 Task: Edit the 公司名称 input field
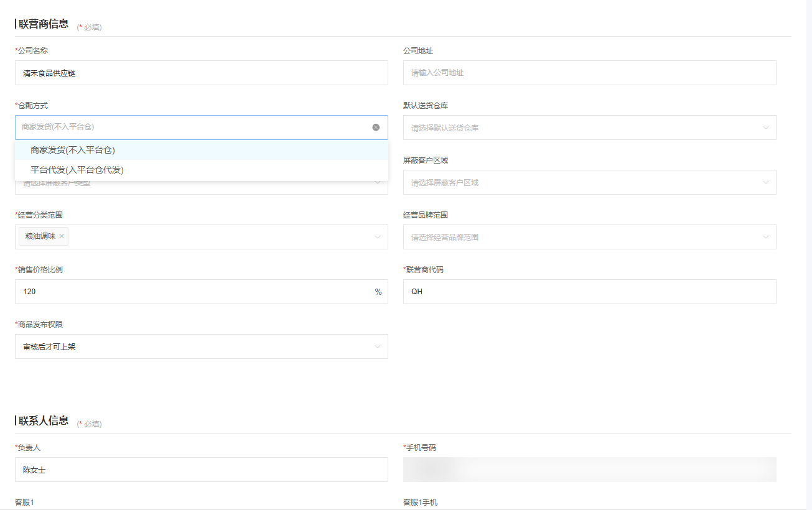(x=202, y=73)
